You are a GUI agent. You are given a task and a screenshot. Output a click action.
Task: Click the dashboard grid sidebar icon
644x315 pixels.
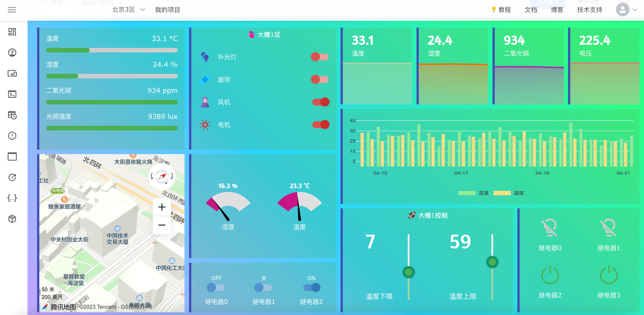click(12, 32)
